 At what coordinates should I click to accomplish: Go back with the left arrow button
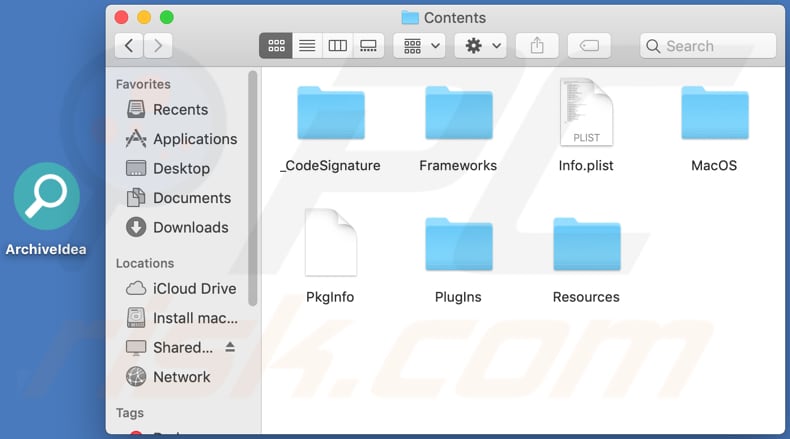[129, 46]
